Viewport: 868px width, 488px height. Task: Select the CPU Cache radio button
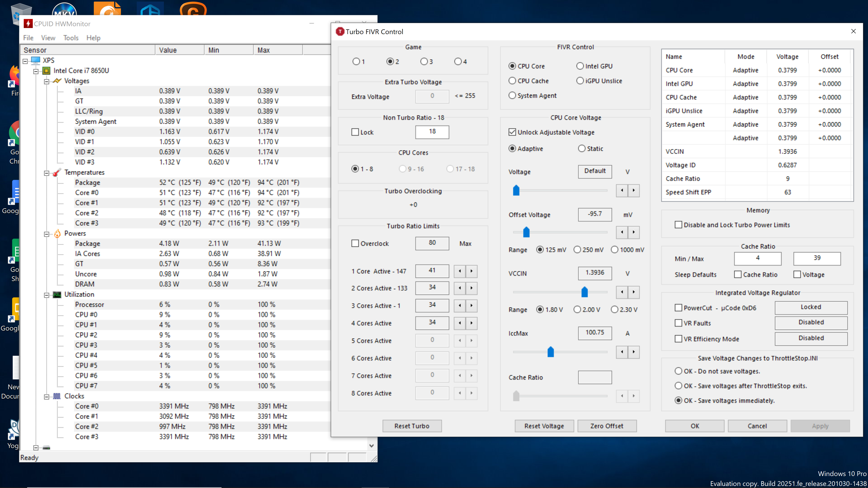pyautogui.click(x=512, y=81)
